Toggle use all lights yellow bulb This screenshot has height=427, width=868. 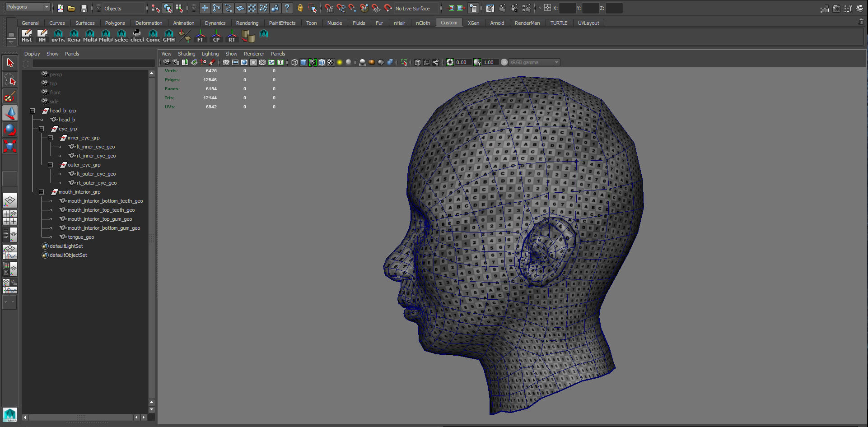(340, 62)
